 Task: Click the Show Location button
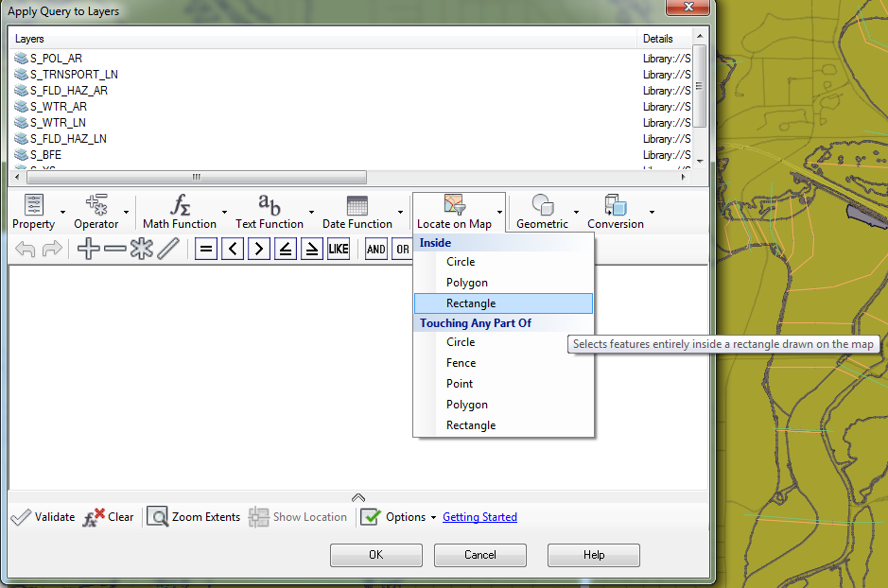298,517
